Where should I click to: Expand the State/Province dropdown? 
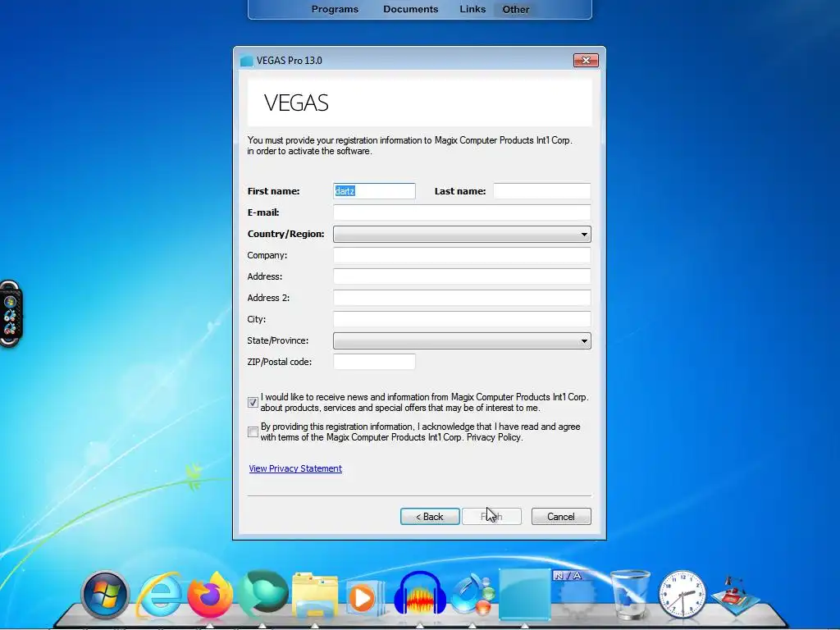462,340
